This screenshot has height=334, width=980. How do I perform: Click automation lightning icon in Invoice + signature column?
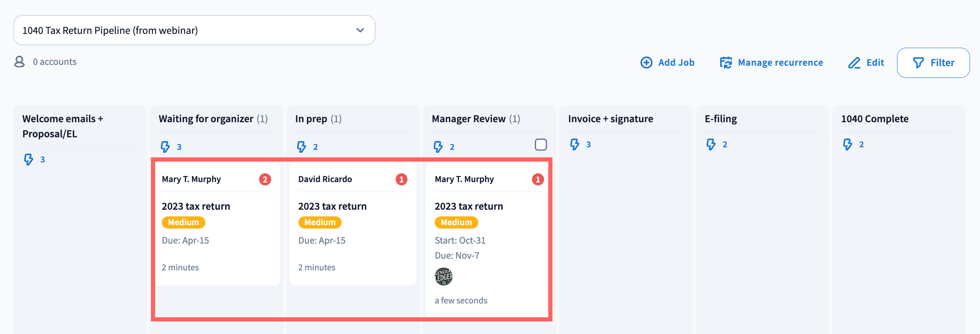pos(575,144)
